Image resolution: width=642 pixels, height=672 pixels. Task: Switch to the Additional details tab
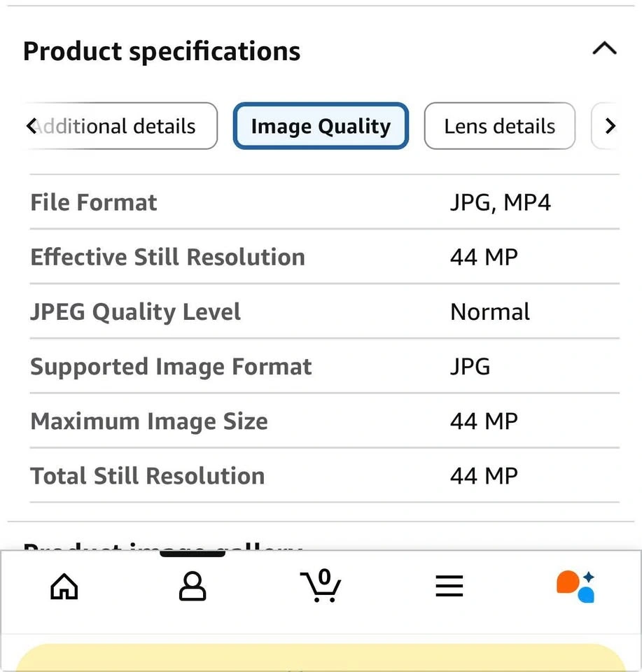tap(119, 127)
